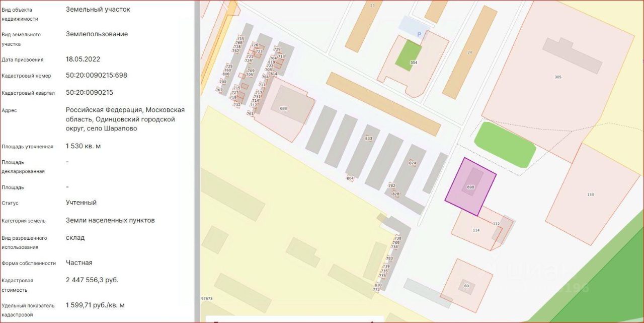Click cadastral quarter value 50:20:0090215
Viewport: 644px width, 323px height.
tap(90, 93)
